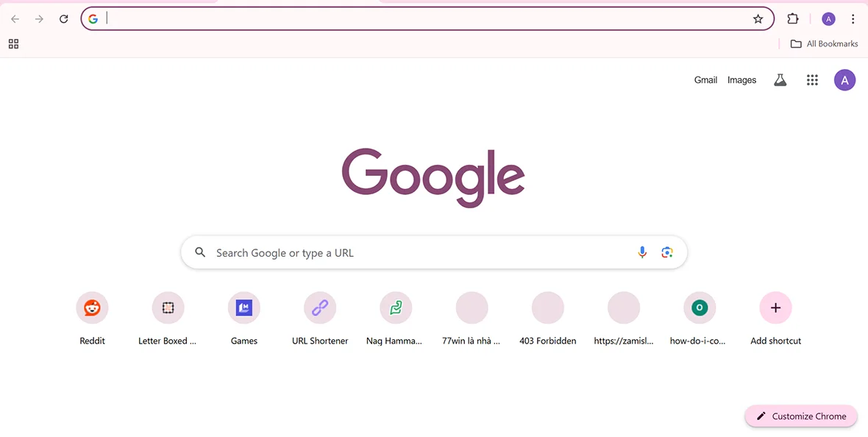Viewport: 868px width, 437px height.
Task: Open the tab search grid icon
Action: [x=13, y=43]
